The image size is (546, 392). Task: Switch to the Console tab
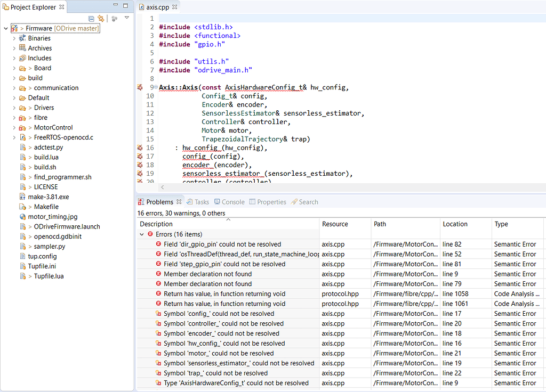pos(229,202)
